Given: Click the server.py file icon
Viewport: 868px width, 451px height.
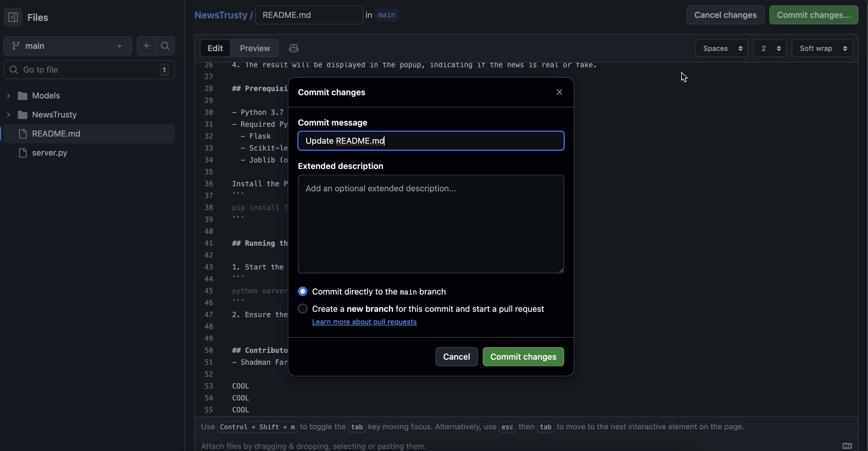Looking at the screenshot, I should click(x=23, y=153).
